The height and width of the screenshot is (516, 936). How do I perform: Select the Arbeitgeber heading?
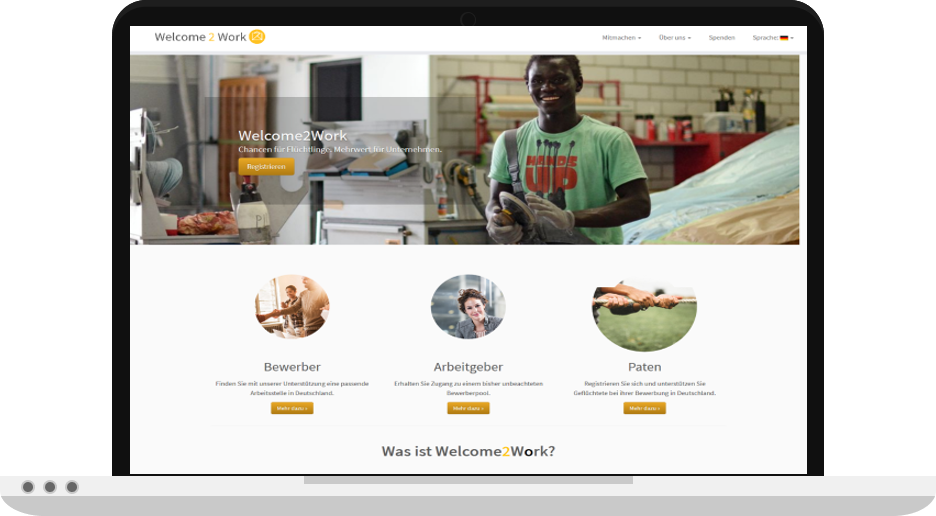[468, 367]
